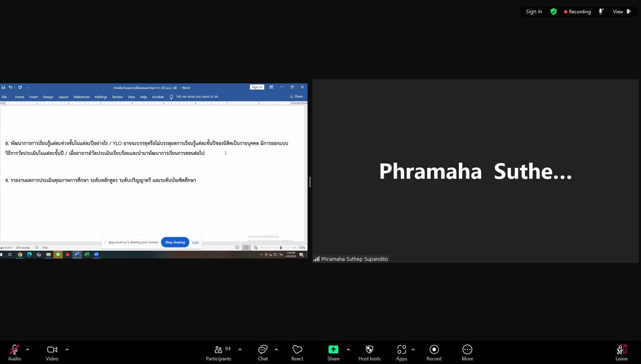Click the Record button in Zoom toolbar
Image resolution: width=641 pixels, height=364 pixels.
tap(434, 352)
